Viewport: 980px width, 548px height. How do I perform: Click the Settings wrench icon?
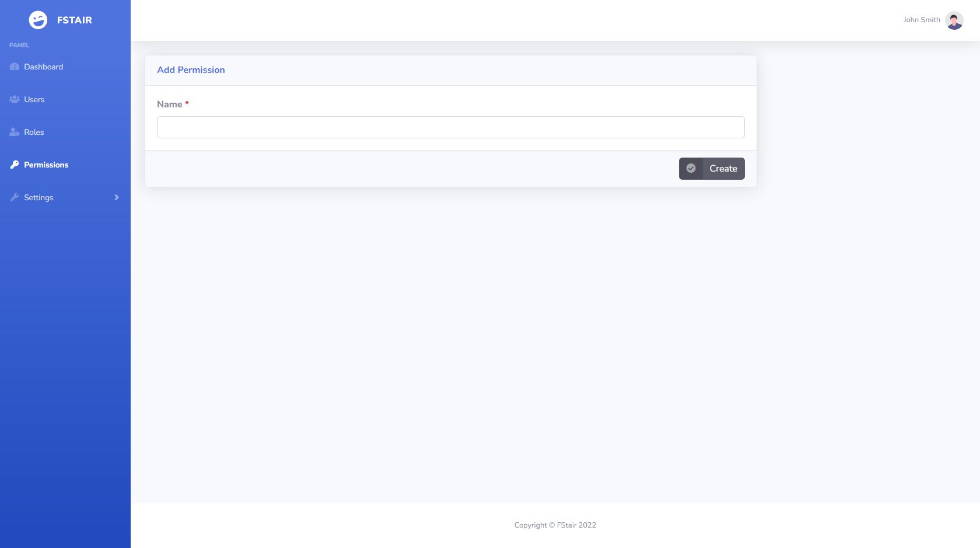[x=15, y=198]
